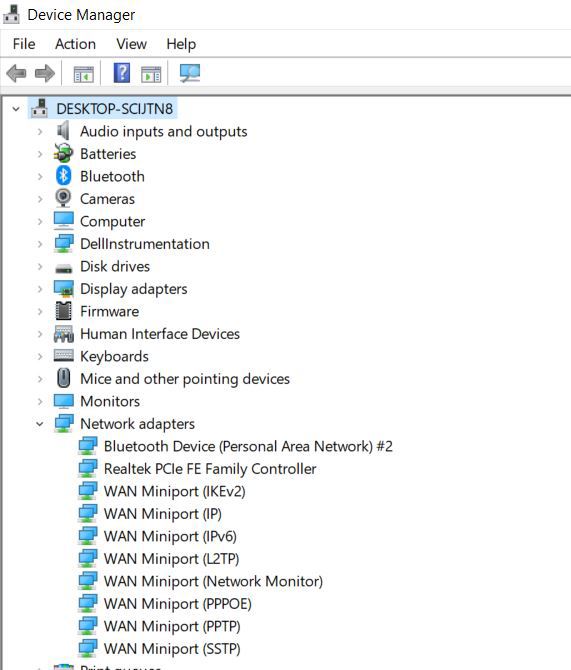Expand the Keyboards category
Image resolution: width=571 pixels, height=670 pixels.
(x=40, y=356)
